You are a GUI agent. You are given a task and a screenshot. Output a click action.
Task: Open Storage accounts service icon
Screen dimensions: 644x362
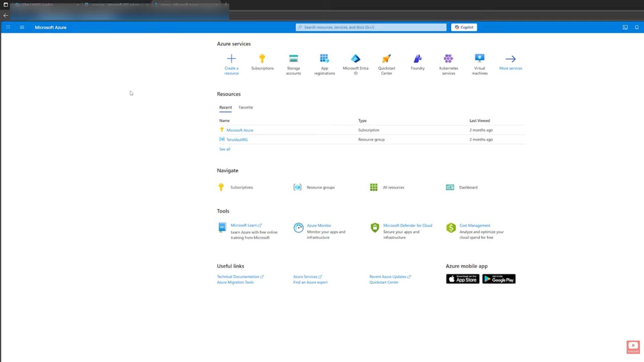click(x=293, y=59)
